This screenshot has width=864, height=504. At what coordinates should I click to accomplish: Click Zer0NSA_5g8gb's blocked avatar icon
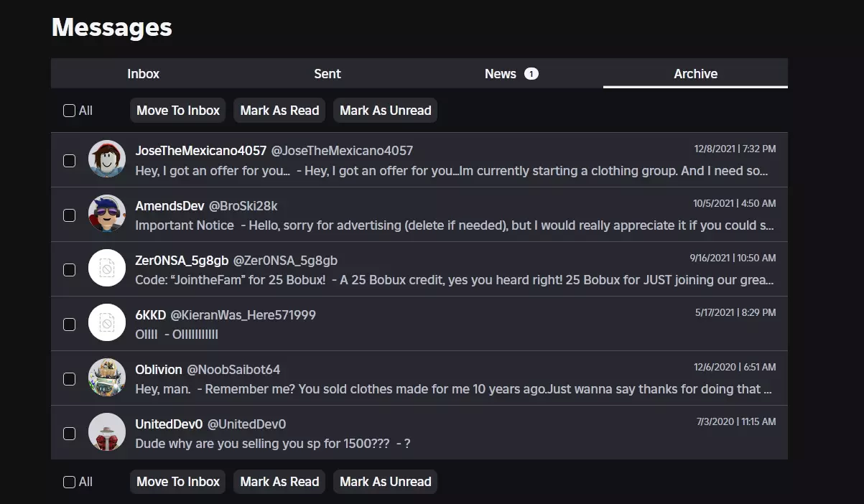point(107,269)
